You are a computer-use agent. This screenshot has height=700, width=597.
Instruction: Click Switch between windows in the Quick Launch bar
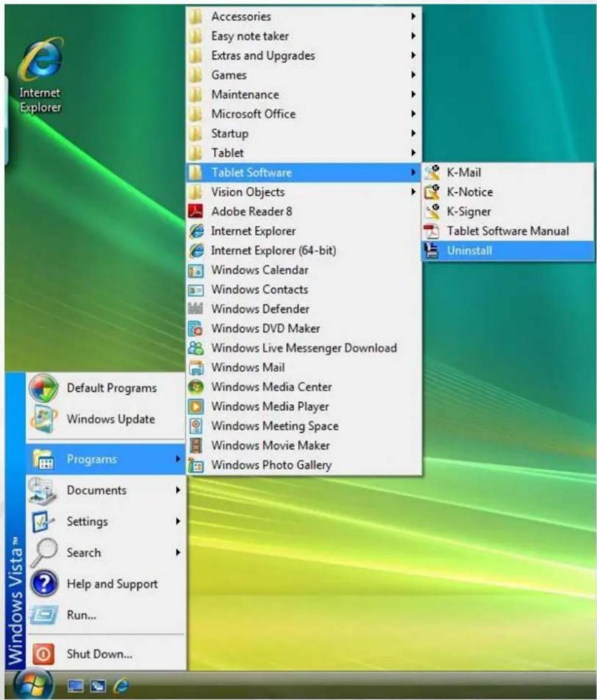[98, 686]
